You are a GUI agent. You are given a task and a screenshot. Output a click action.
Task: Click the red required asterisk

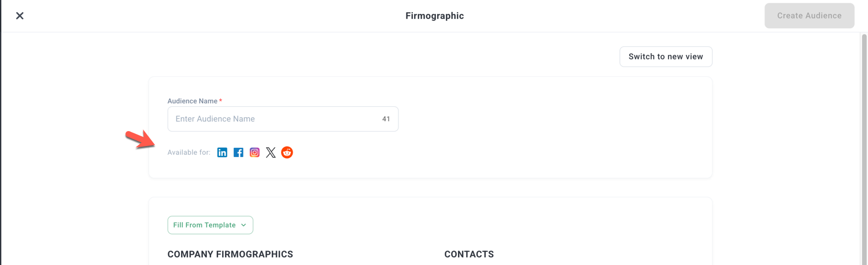[220, 100]
